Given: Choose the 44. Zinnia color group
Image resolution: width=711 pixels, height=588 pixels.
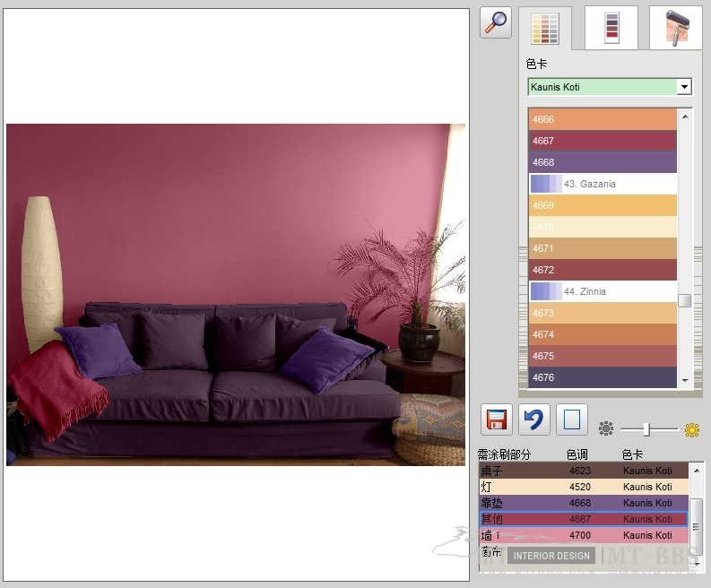Looking at the screenshot, I should tap(602, 291).
